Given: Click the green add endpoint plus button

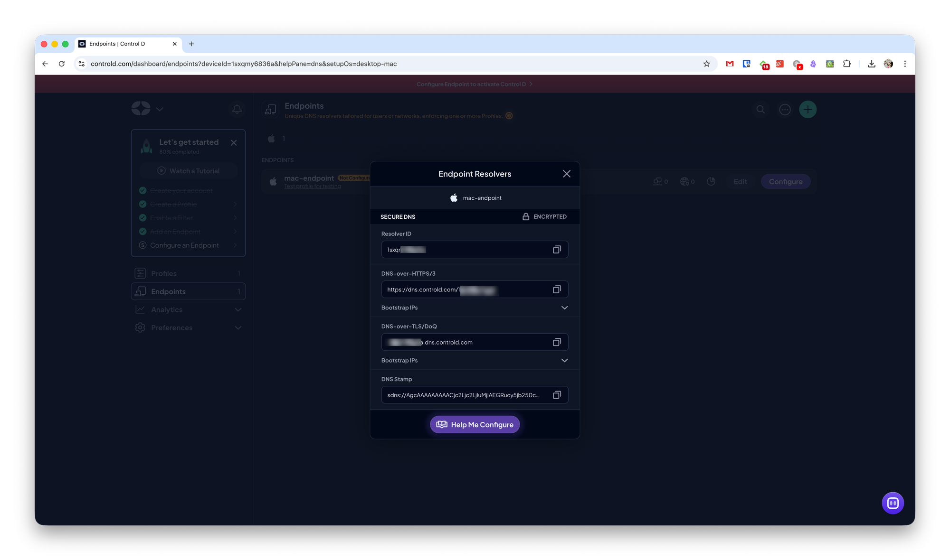Looking at the screenshot, I should 807,110.
